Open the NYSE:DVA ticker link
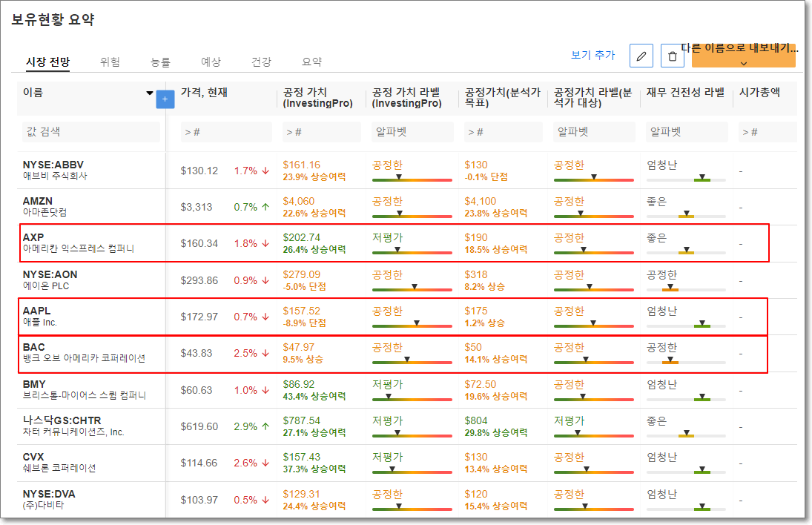 (49, 494)
